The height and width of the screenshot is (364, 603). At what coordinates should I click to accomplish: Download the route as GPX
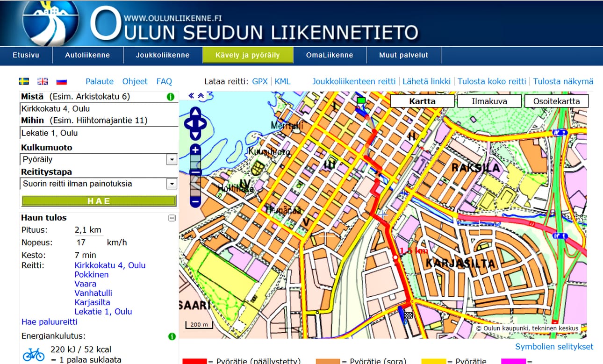point(260,81)
